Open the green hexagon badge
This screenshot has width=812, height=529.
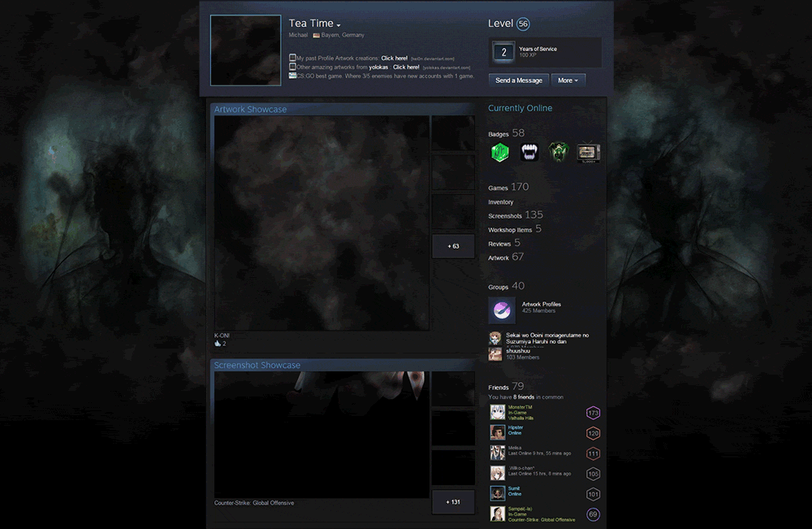pyautogui.click(x=499, y=152)
